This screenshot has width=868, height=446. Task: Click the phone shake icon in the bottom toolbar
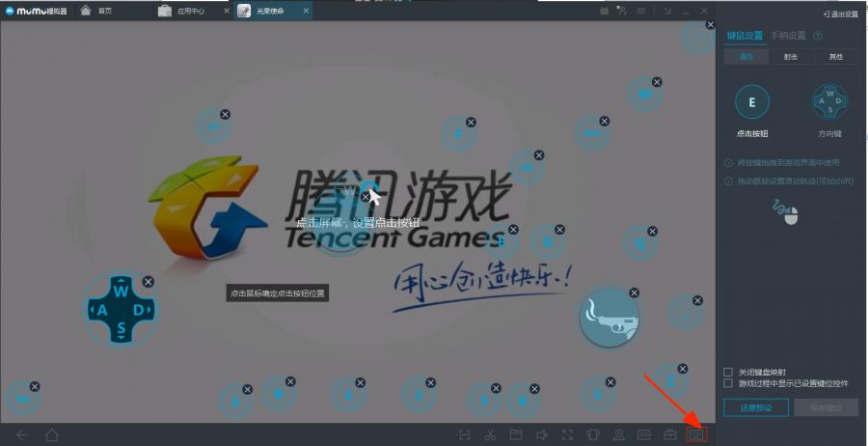point(593,435)
